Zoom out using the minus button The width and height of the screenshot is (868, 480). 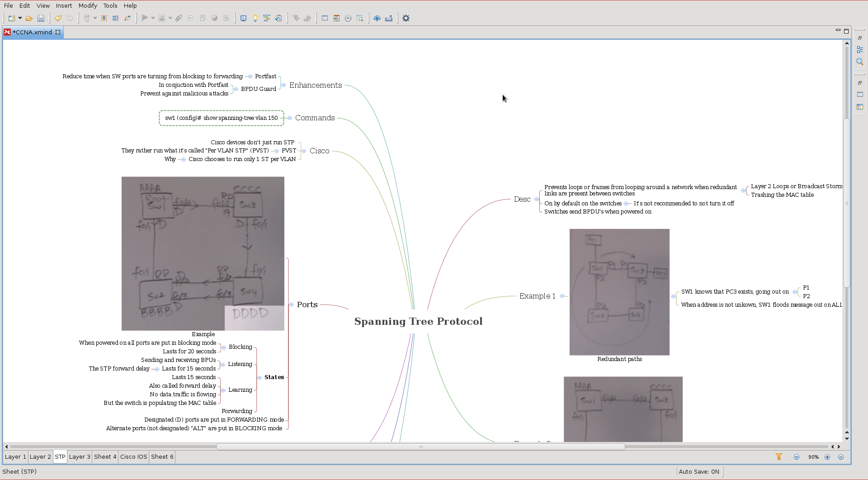797,457
